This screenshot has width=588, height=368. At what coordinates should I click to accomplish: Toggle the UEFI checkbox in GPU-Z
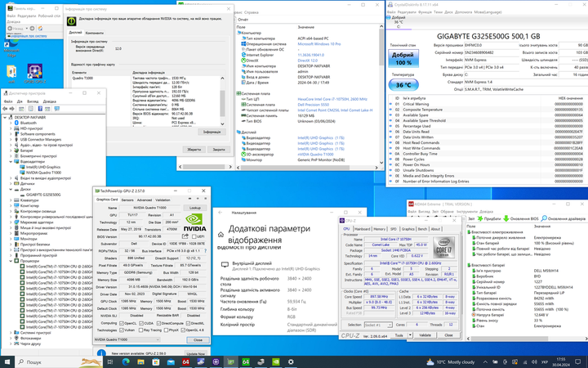point(194,236)
